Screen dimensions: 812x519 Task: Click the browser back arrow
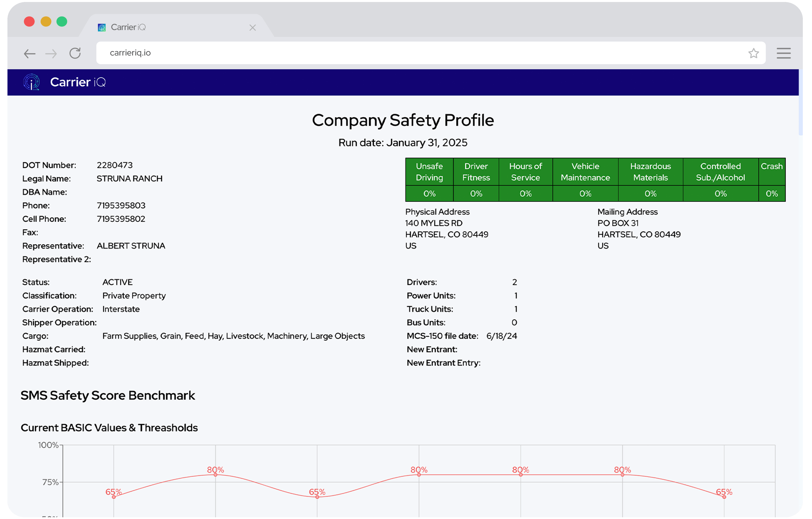coord(30,53)
